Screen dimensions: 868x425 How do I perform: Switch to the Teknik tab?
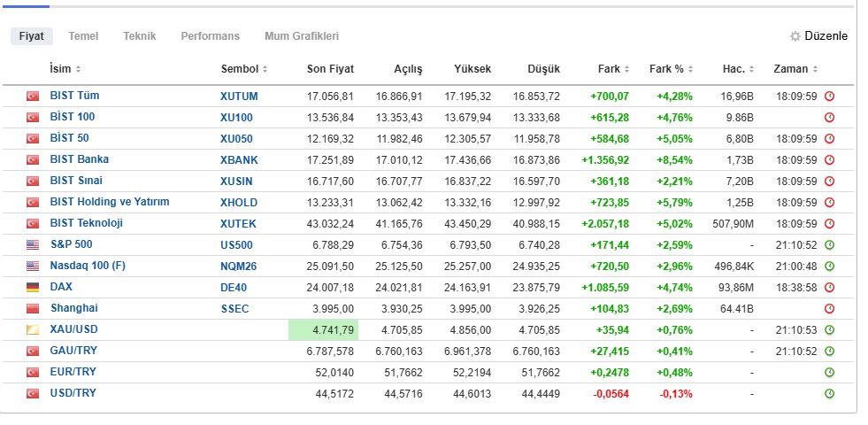140,36
